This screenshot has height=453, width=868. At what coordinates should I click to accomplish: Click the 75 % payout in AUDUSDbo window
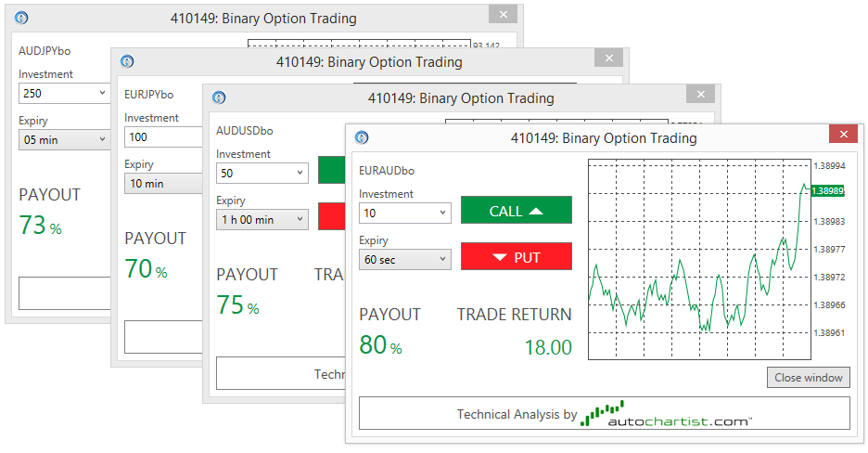click(237, 305)
